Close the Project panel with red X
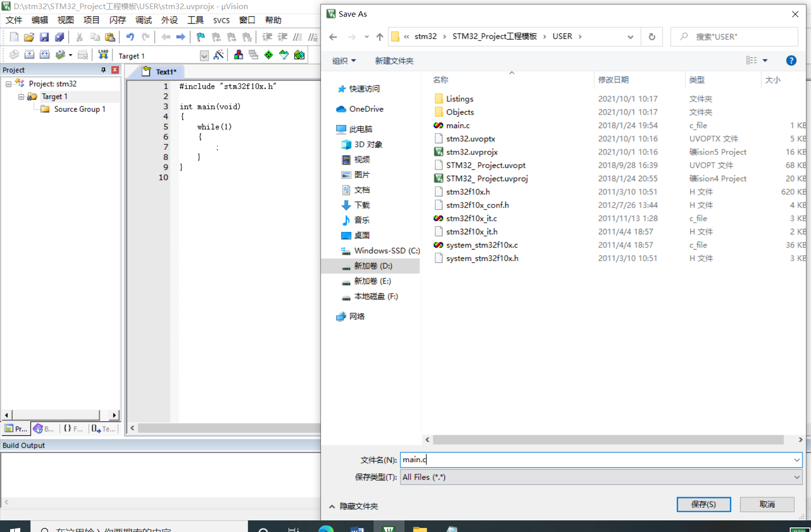Screen dimensions: 811x532 tap(115, 70)
